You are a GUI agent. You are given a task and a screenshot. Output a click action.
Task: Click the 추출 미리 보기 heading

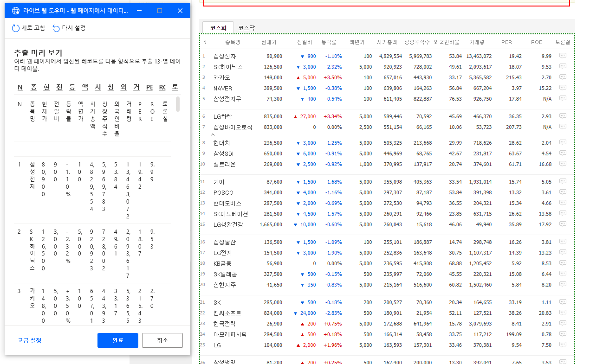click(x=38, y=53)
